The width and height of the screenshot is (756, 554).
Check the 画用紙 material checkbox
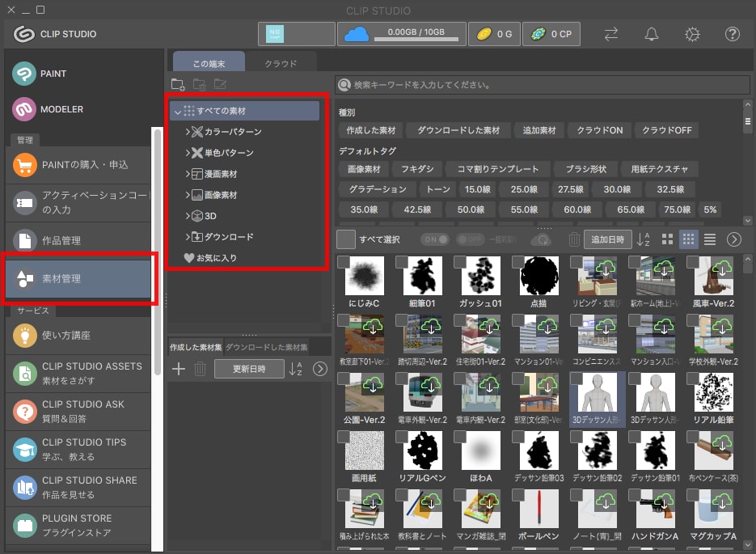point(344,437)
